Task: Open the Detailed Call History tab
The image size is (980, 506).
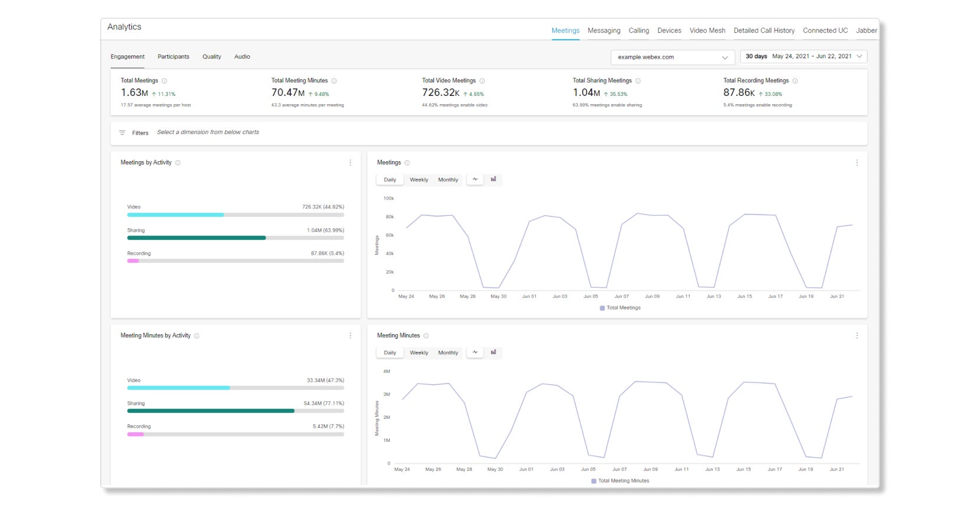Action: (764, 31)
